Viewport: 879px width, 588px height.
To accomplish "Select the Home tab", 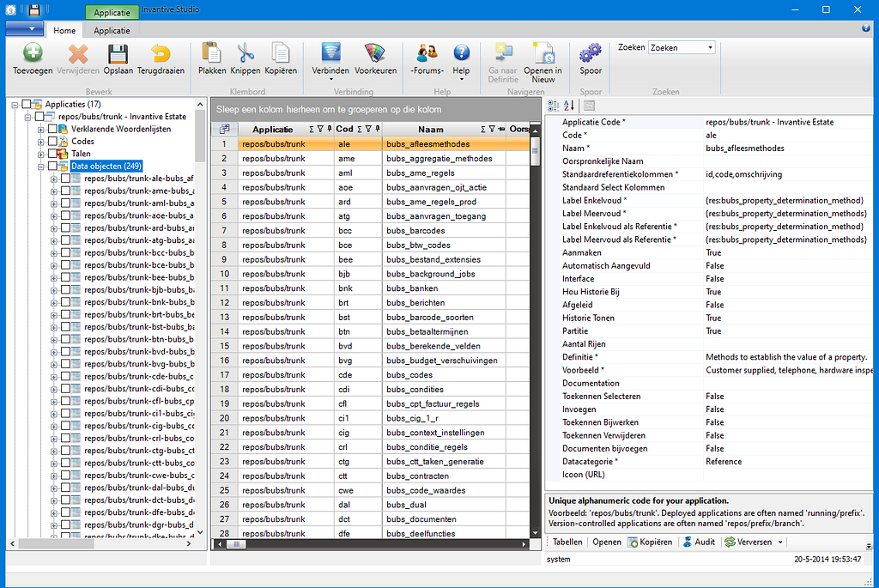I will [64, 29].
